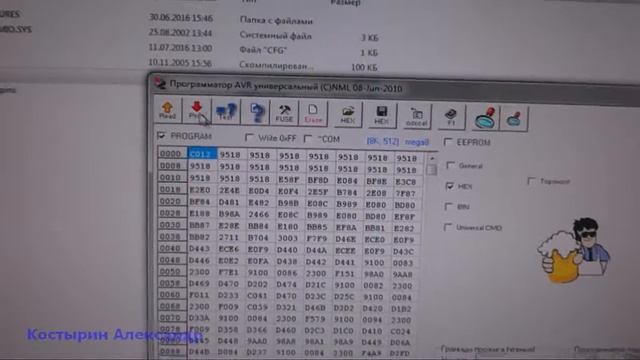Click the 100 КБ size in Explorer window
Screen dimensions: 640x360
[x=364, y=67]
